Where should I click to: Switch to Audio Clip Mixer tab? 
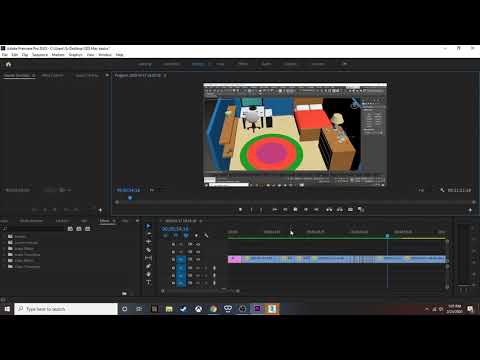pyautogui.click(x=87, y=76)
